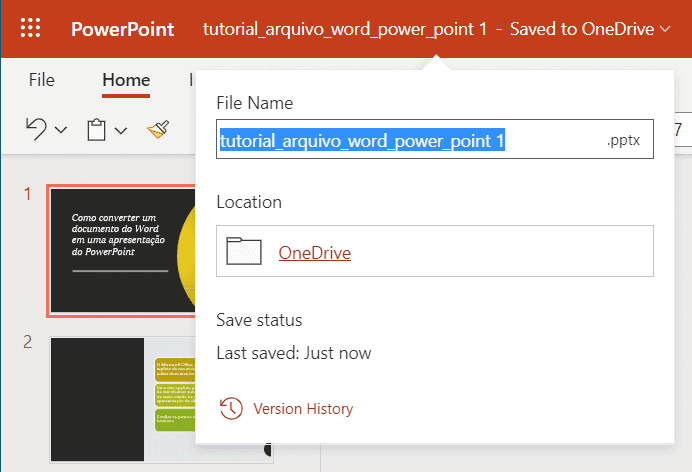Open the OneDrive location link
Viewport: 692px width, 472px height.
pos(315,253)
